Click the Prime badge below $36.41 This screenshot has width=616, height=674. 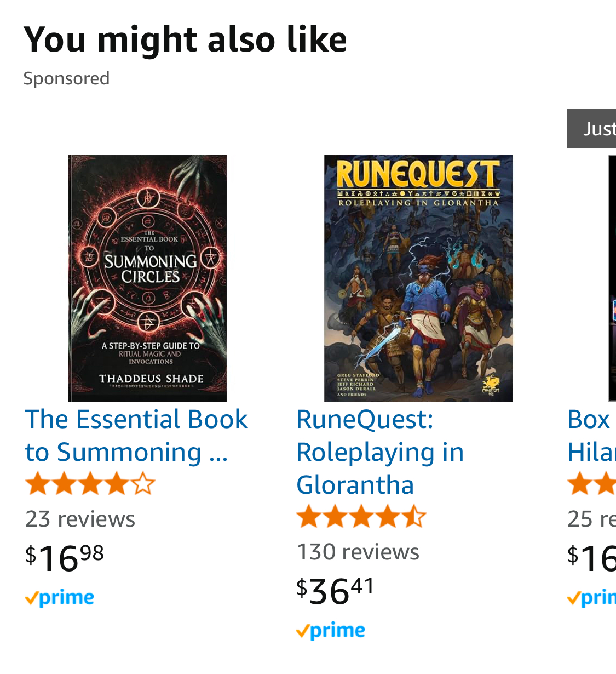point(330,631)
